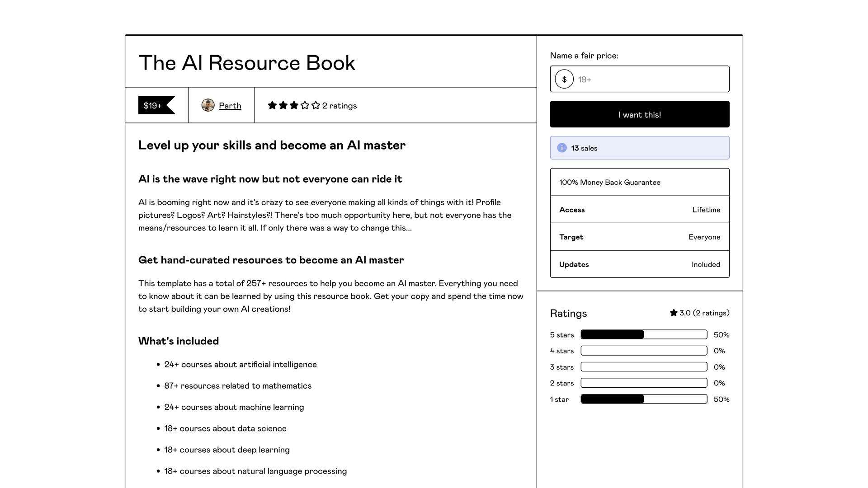The image size is (868, 488).
Task: Click the Target Everyone row
Action: [x=639, y=237]
